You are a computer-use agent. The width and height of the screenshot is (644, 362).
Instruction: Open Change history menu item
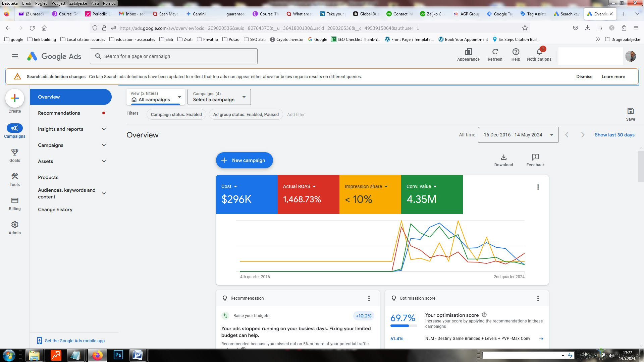click(x=55, y=209)
